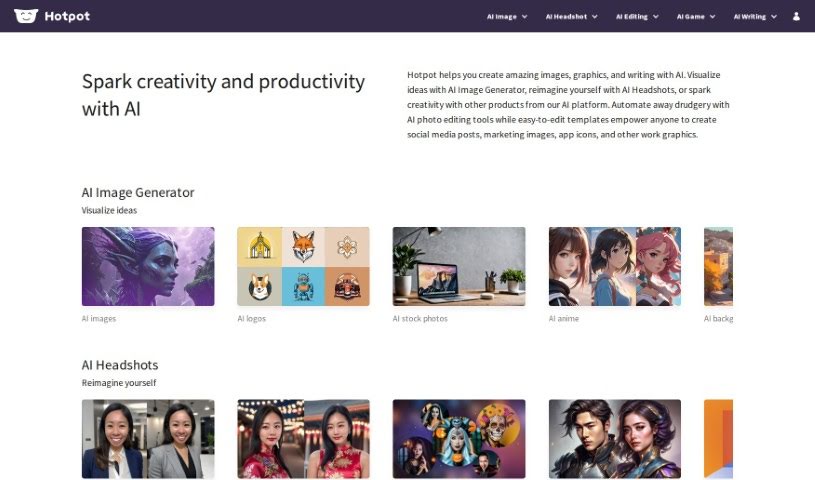Viewport: 815px width, 480px height.
Task: Expand the AI Image dropdown chevron
Action: 524,17
